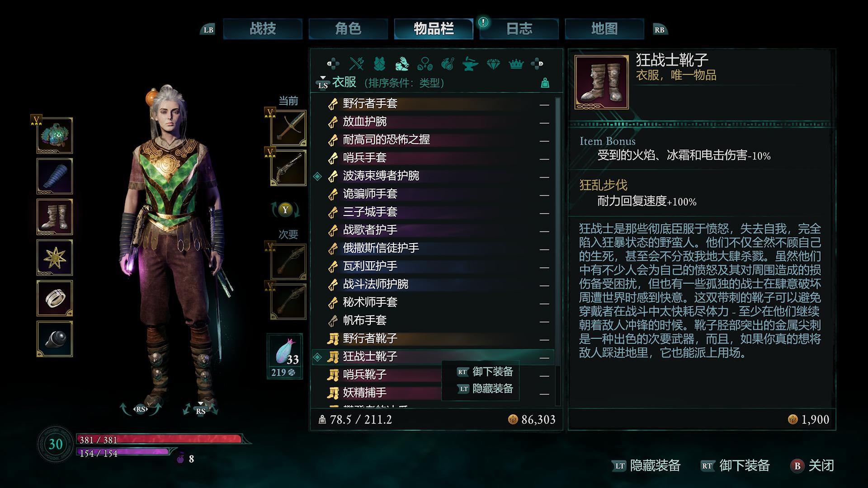The image size is (868, 488).
Task: Toggle weapon set swap Y button
Action: (x=285, y=210)
